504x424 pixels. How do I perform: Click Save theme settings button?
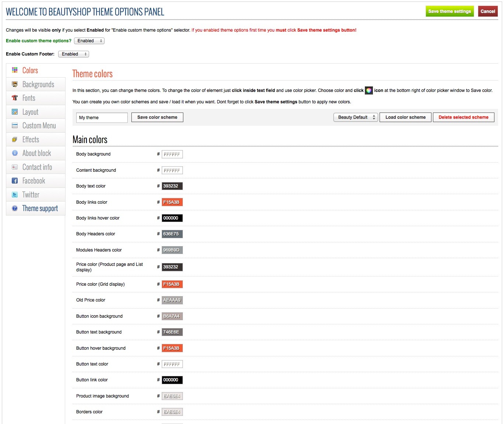pyautogui.click(x=450, y=11)
